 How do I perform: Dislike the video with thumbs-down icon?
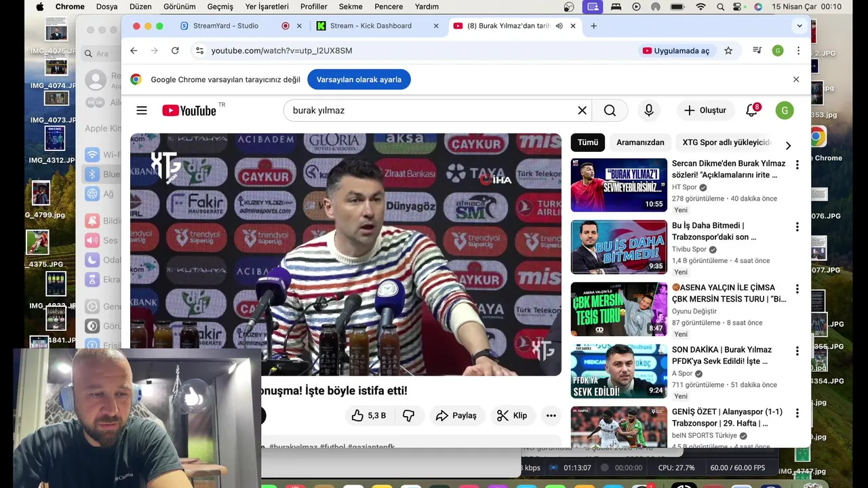408,415
